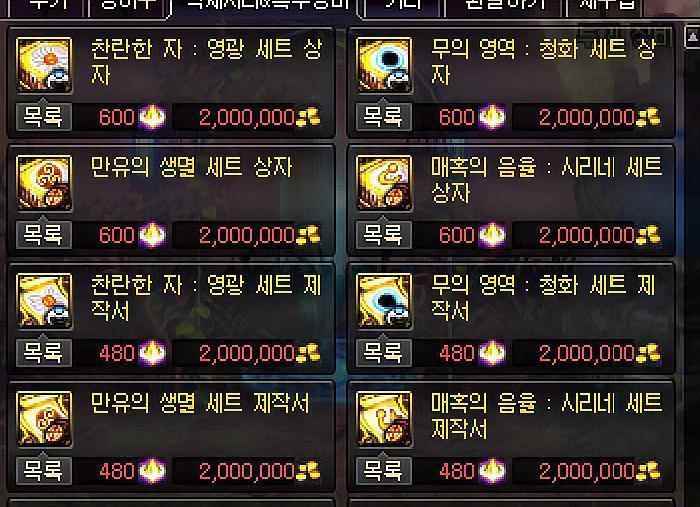The image size is (700, 507).
Task: Open the 재구입 tab at top right
Action: [605, 7]
